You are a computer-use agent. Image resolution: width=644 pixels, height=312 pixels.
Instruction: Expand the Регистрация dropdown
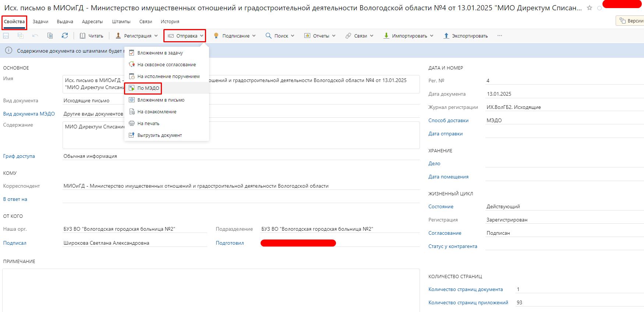(x=137, y=36)
